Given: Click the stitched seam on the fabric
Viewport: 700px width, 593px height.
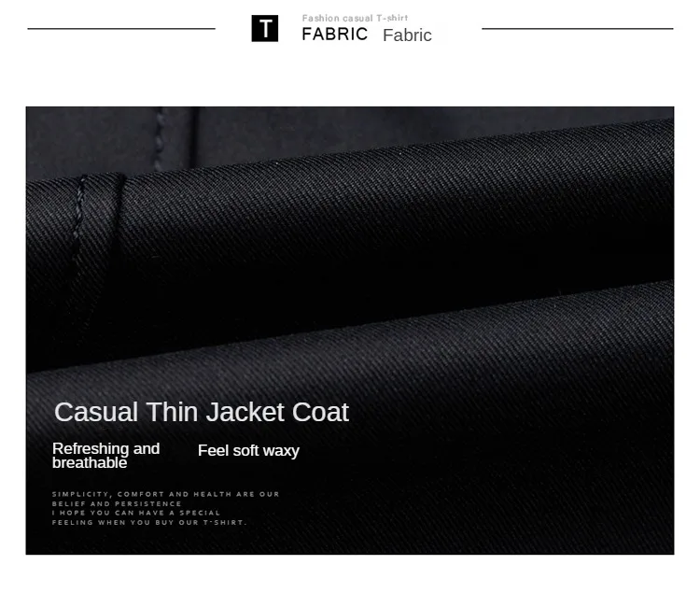Looking at the screenshot, I should (x=78, y=223).
